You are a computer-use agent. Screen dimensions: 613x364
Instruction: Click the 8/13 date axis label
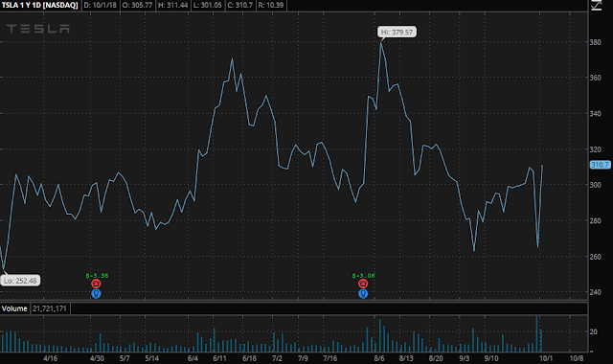pyautogui.click(x=406, y=358)
